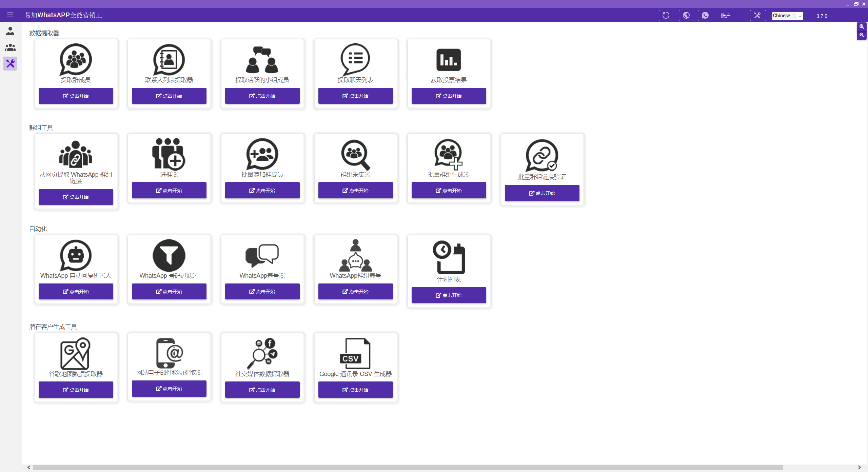The image size is (868, 472).
Task: Open the 账户 account menu
Action: [x=726, y=16]
